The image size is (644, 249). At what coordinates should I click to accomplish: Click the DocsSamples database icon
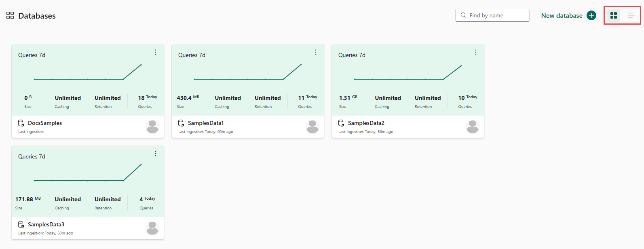21,123
